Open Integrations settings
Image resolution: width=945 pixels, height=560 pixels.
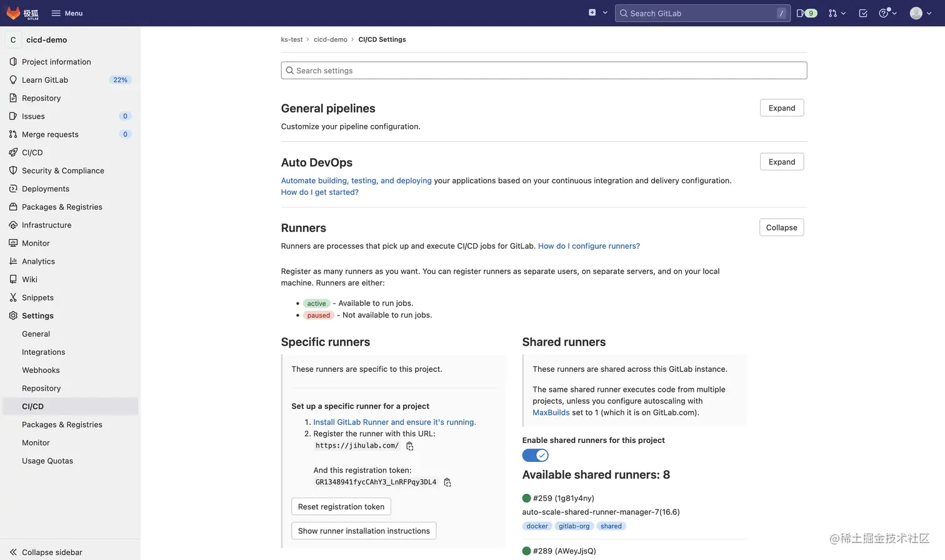[x=43, y=352]
